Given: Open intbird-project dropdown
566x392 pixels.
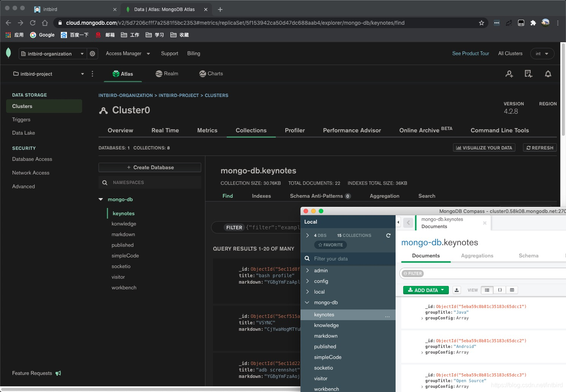Looking at the screenshot, I should (x=49, y=74).
